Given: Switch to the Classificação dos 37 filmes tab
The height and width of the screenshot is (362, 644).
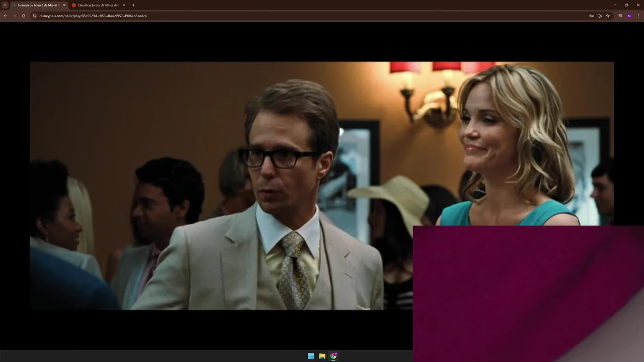Looking at the screenshot, I should click(99, 5).
